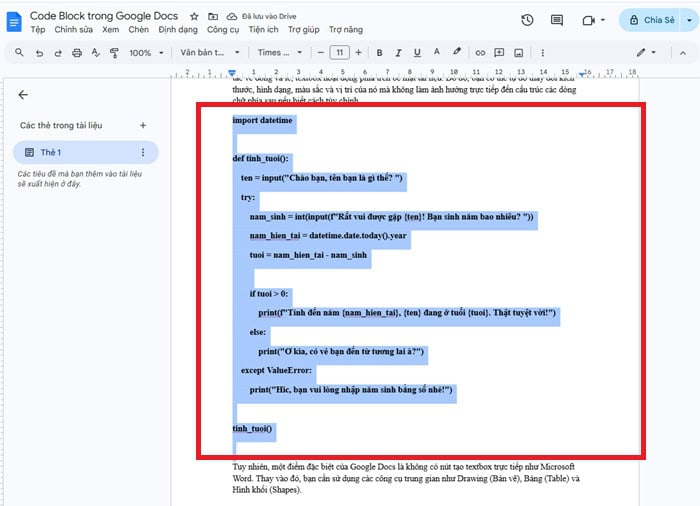The width and height of the screenshot is (700, 506).
Task: Open editing mode pencil dropdown
Action: [x=646, y=53]
